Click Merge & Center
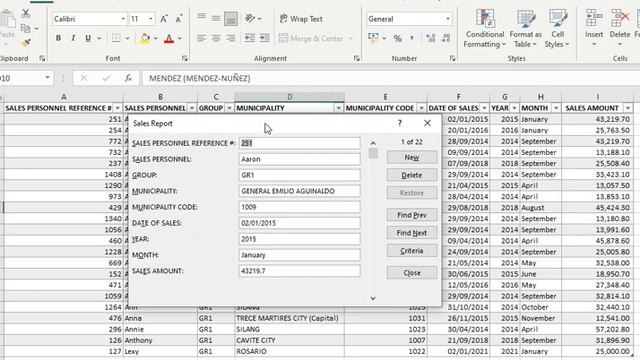This screenshot has width=640, height=360. point(311,38)
